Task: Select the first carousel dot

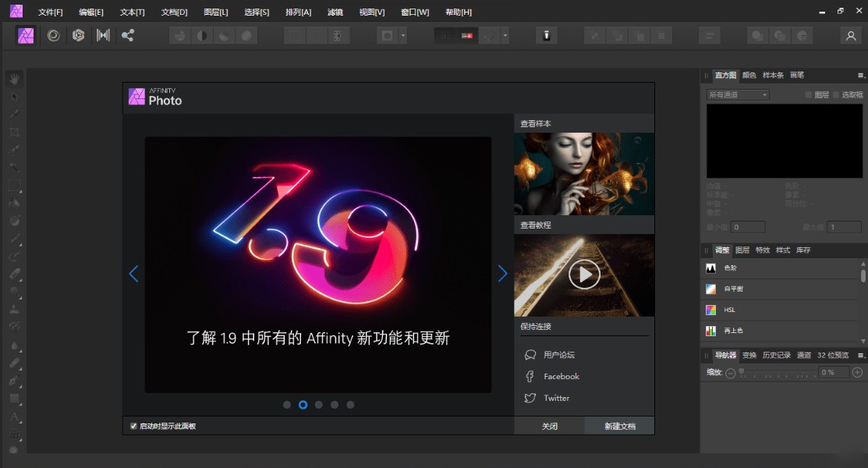Action: click(287, 405)
